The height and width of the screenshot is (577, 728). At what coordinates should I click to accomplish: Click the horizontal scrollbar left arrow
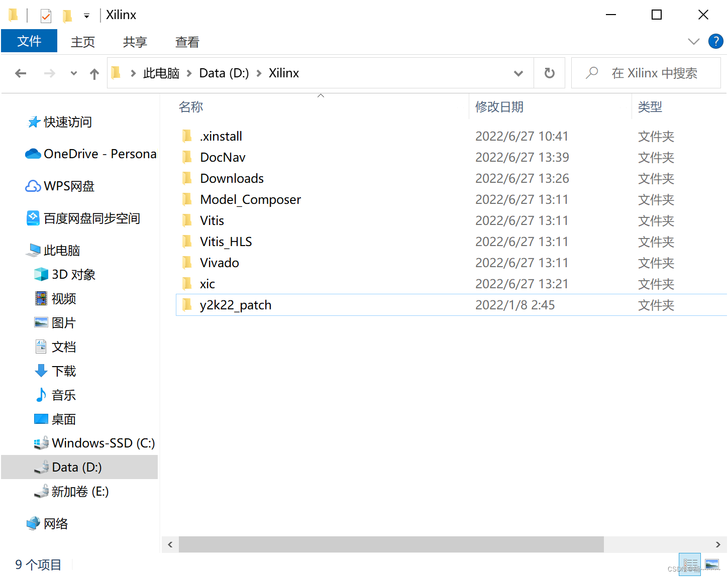tap(170, 544)
